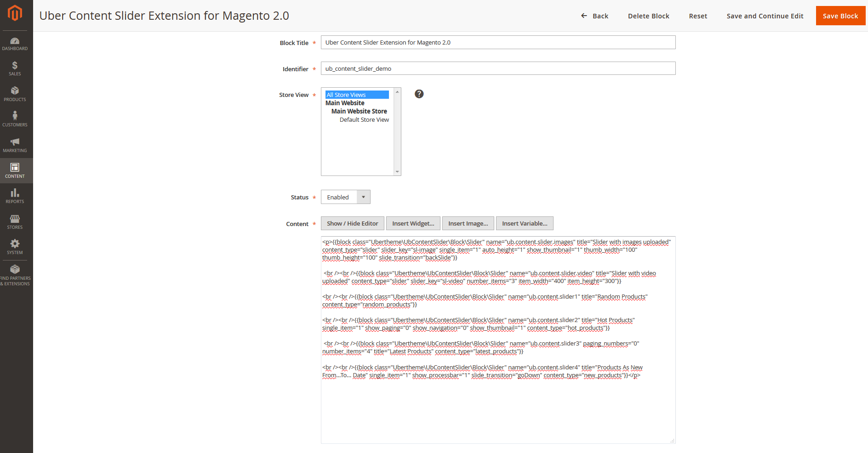Click the Store View label
Screen dimensions: 868x453
click(294, 95)
